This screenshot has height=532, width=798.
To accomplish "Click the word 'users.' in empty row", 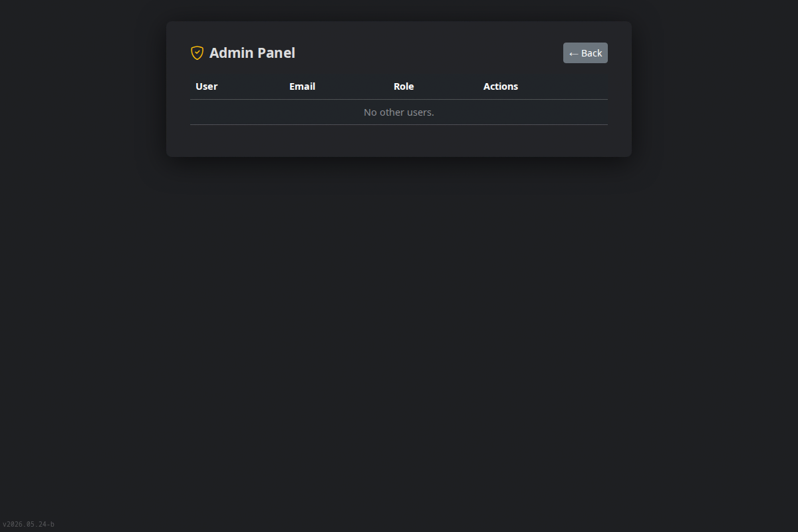I will point(420,112).
